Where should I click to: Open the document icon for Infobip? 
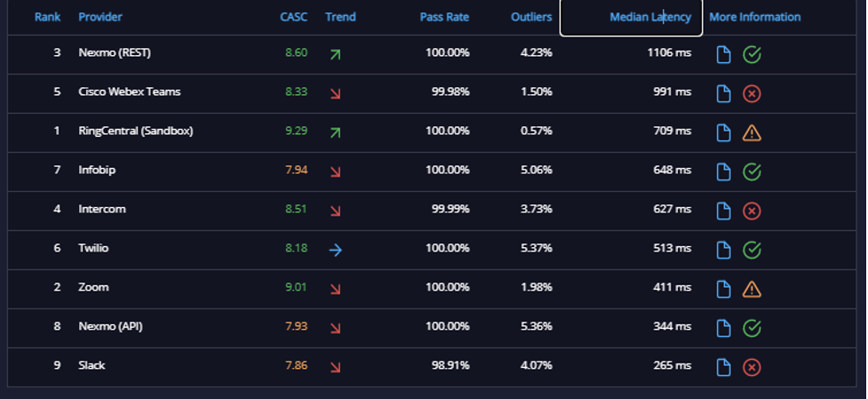(x=723, y=172)
